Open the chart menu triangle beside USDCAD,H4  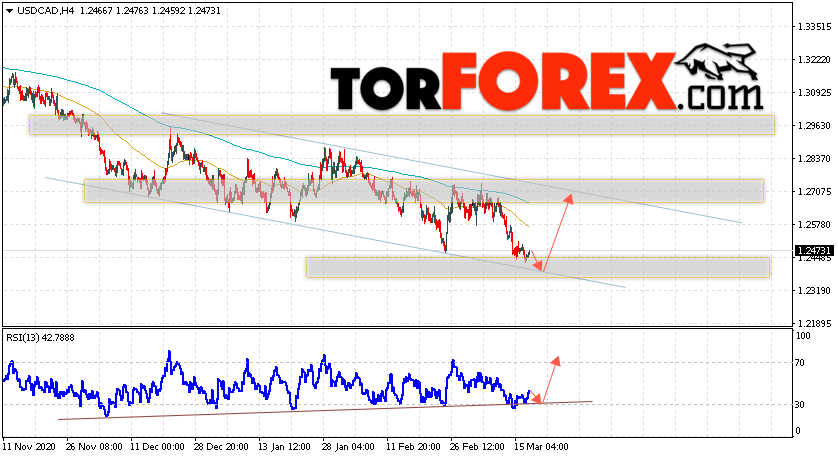pyautogui.click(x=9, y=11)
